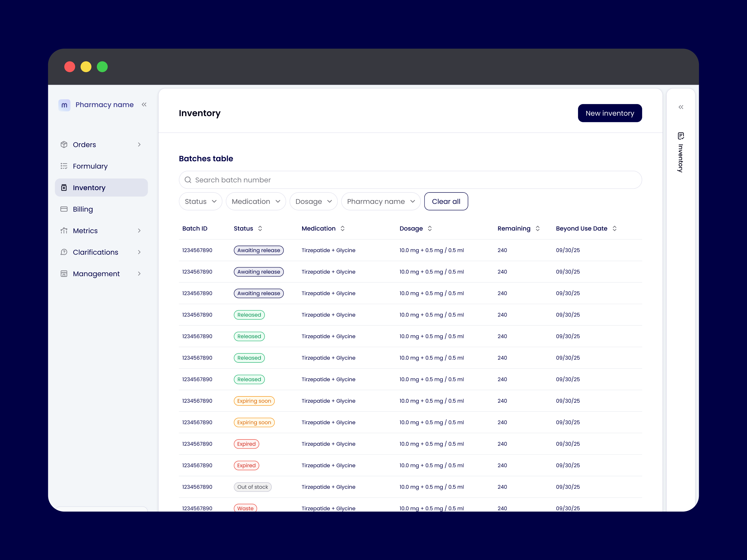Screen dimensions: 747x560
Task: Click the Formulary list icon
Action: 64,166
